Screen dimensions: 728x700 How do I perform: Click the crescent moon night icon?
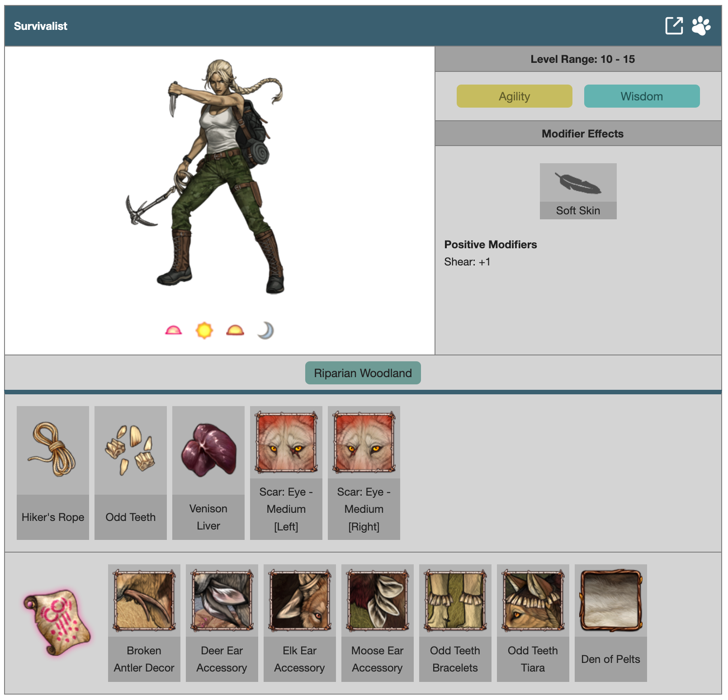(266, 331)
